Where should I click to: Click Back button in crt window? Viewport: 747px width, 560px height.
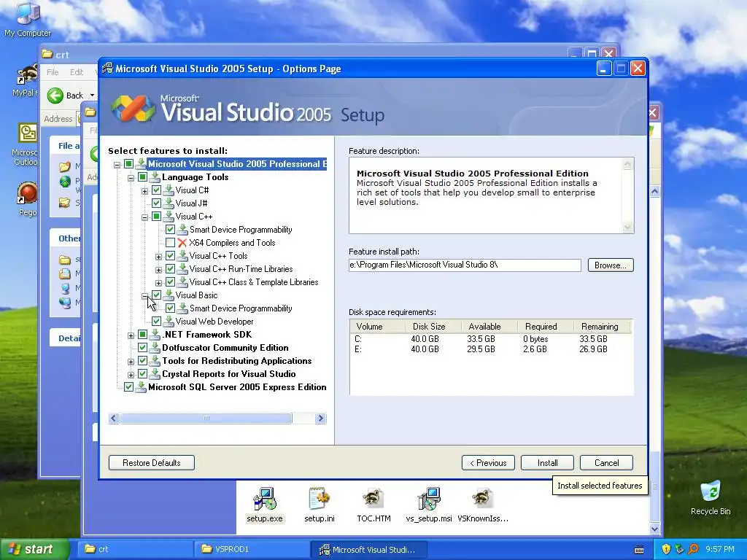(x=66, y=96)
